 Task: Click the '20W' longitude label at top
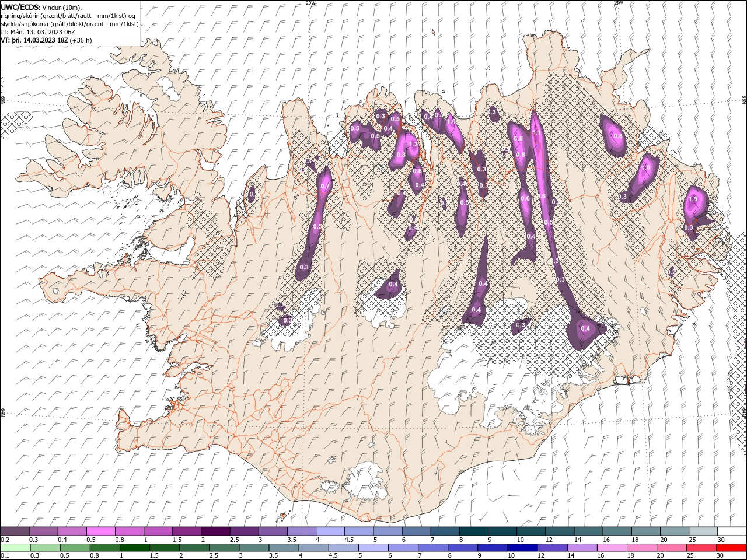coord(310,2)
